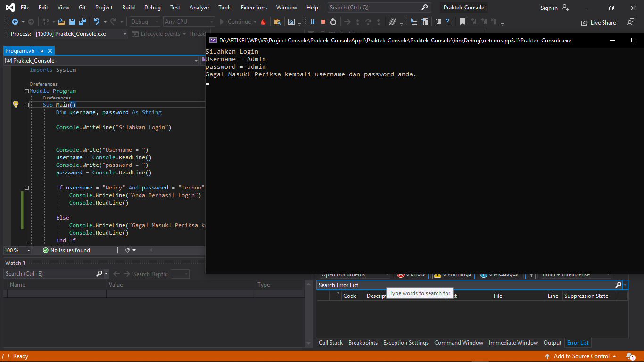Switch to the Output tab
644x362 pixels.
click(x=553, y=343)
